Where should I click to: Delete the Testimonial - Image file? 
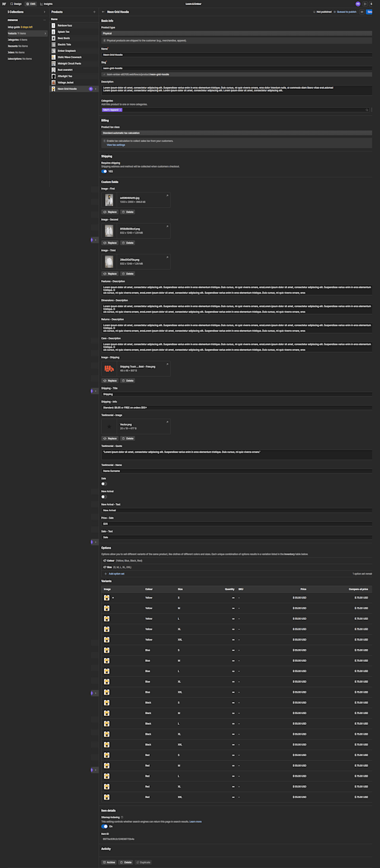127,439
